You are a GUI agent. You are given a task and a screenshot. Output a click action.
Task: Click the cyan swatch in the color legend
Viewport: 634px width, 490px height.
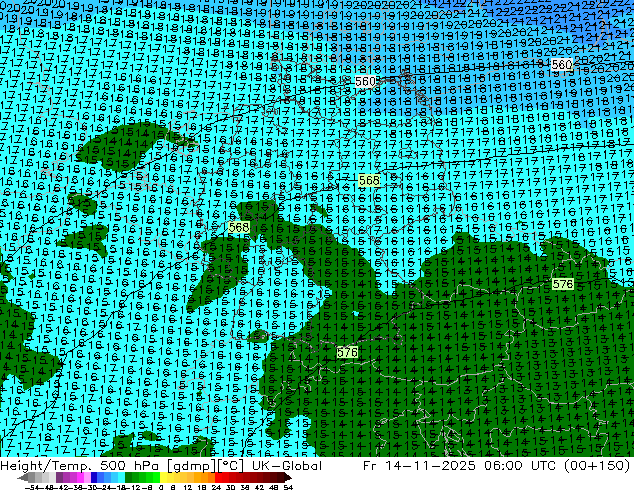(x=122, y=478)
